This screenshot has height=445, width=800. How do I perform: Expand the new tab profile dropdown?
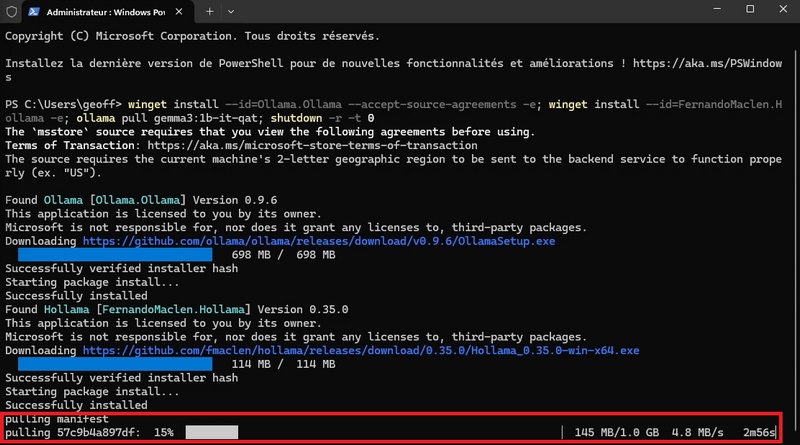[231, 11]
